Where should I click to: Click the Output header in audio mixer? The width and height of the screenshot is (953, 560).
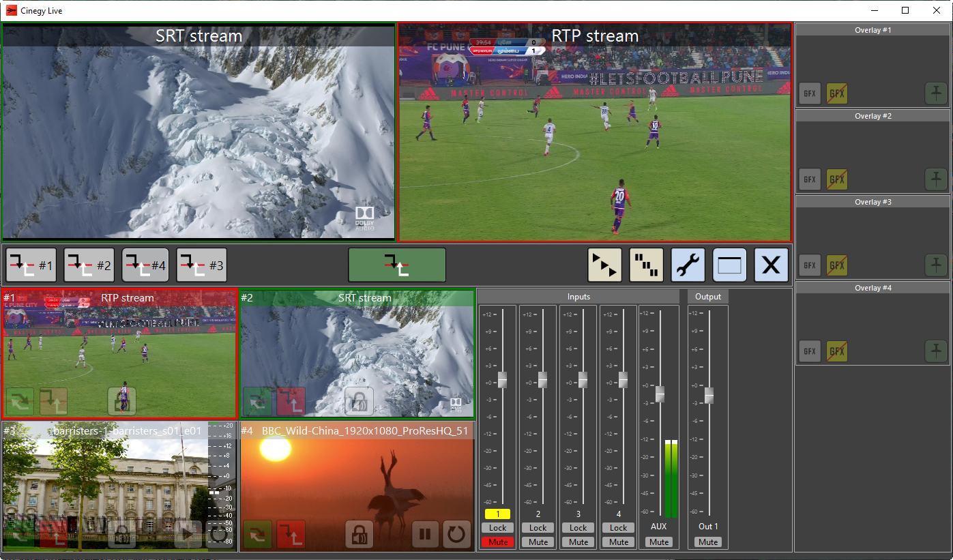coord(708,297)
